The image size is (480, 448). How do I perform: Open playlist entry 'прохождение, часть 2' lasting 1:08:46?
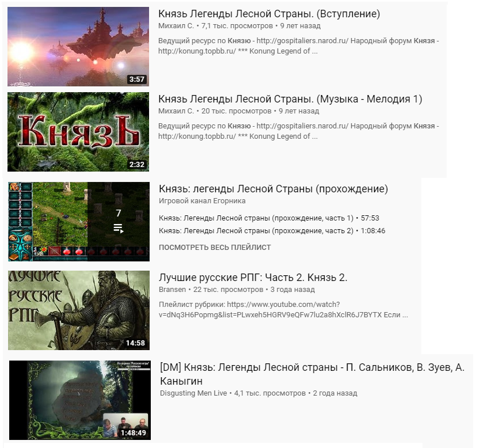272,231
